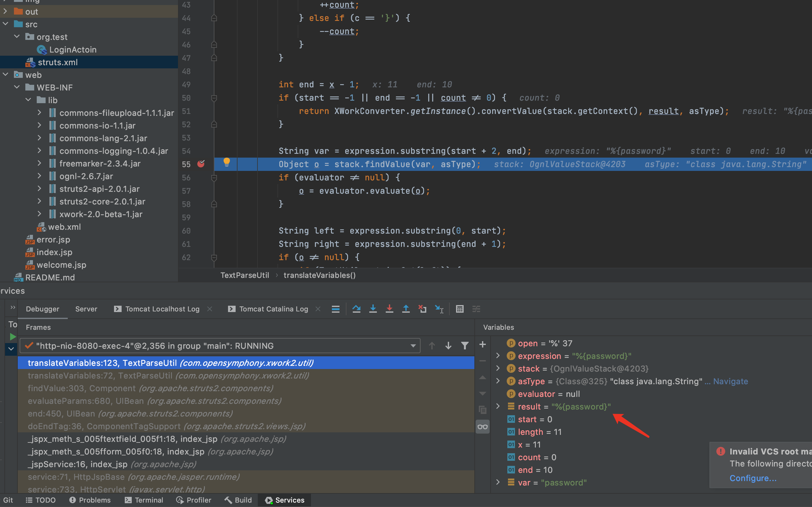Expand the expression variable
The image size is (812, 507).
(x=498, y=356)
